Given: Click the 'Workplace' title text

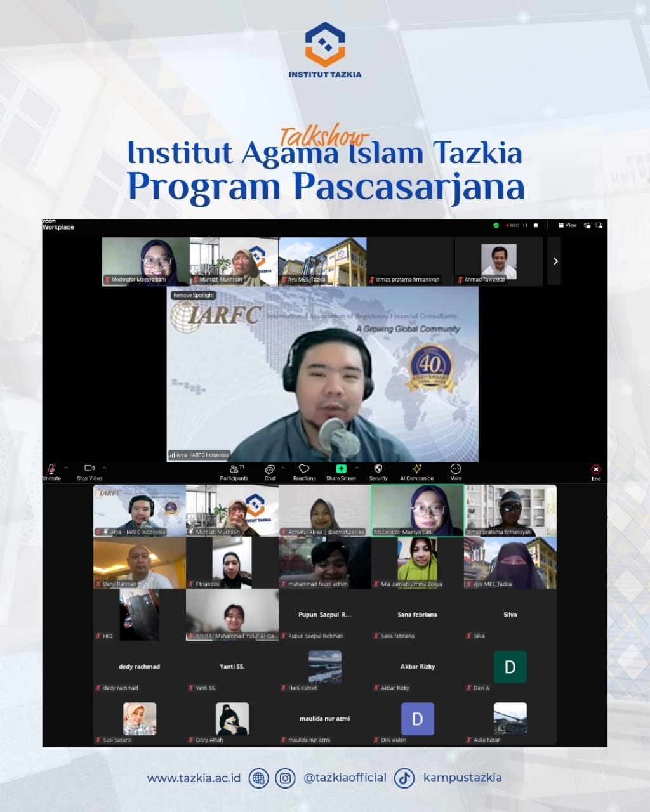Looking at the screenshot, I should pyautogui.click(x=58, y=227).
